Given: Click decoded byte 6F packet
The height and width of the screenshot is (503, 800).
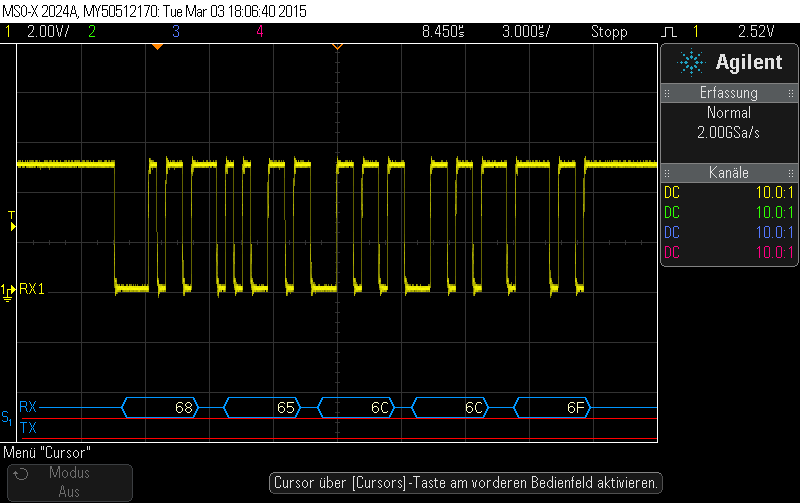Looking at the screenshot, I should point(553,408).
